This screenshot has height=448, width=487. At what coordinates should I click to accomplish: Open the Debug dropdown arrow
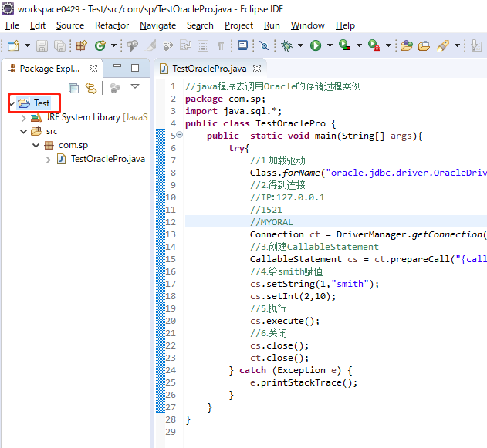click(x=300, y=45)
